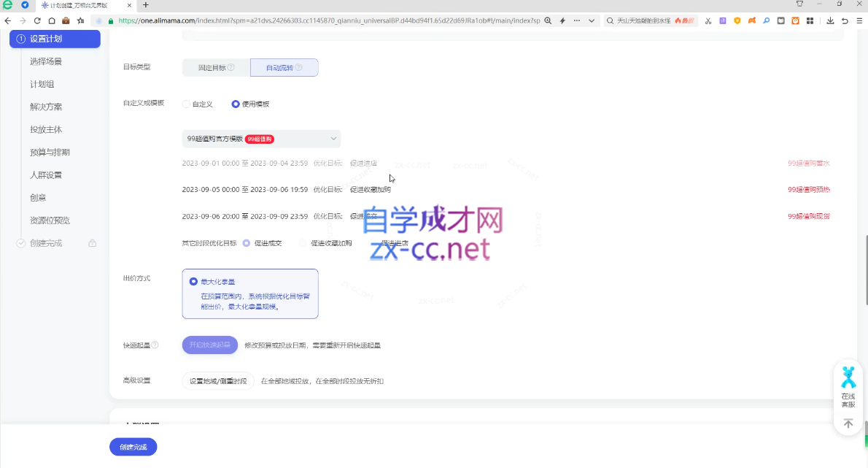The width and height of the screenshot is (868, 468).
Task: Open the 99超值购官方模版 template dropdown
Action: (x=261, y=139)
